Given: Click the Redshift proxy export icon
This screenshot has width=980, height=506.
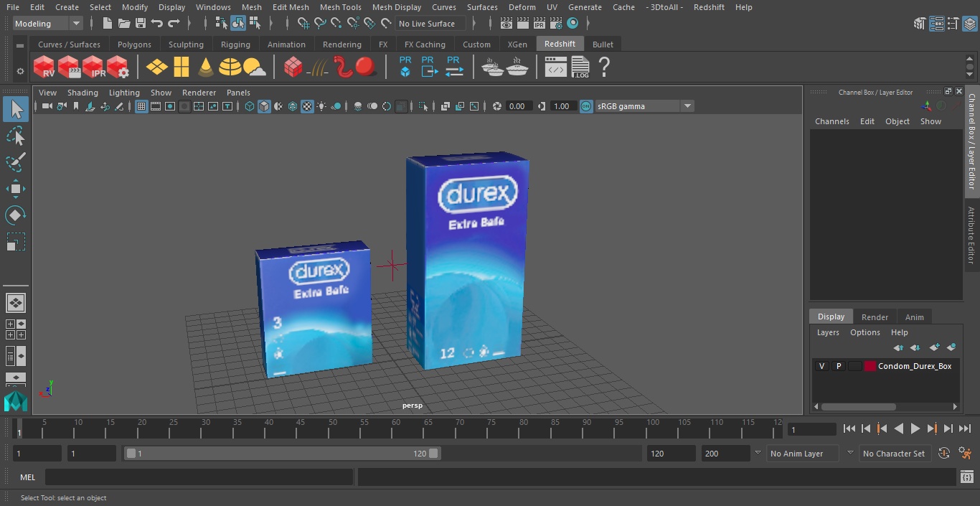Looking at the screenshot, I should [x=429, y=67].
